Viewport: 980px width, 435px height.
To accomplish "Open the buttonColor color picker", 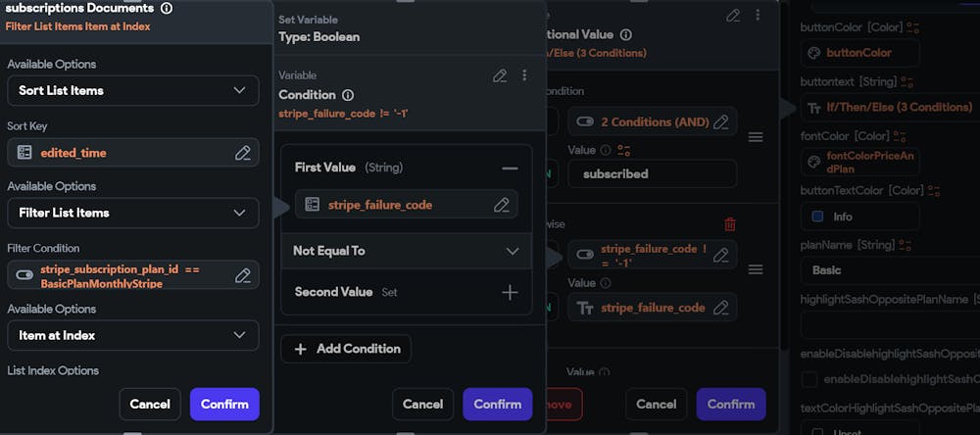I will click(x=859, y=53).
